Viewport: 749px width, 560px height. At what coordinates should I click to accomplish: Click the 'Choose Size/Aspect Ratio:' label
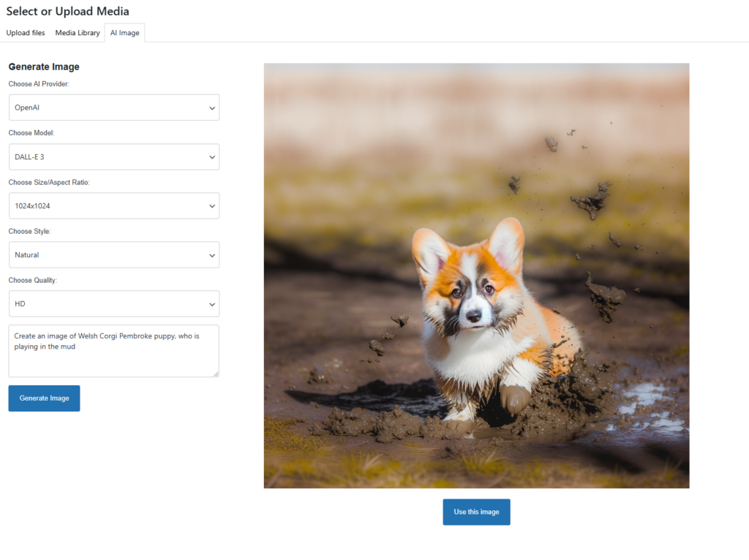click(49, 182)
